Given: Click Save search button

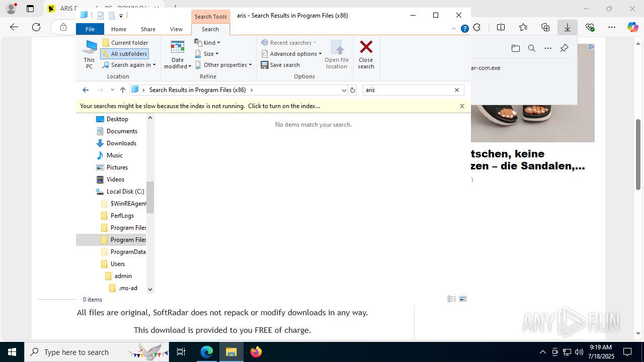Looking at the screenshot, I should pyautogui.click(x=280, y=65).
